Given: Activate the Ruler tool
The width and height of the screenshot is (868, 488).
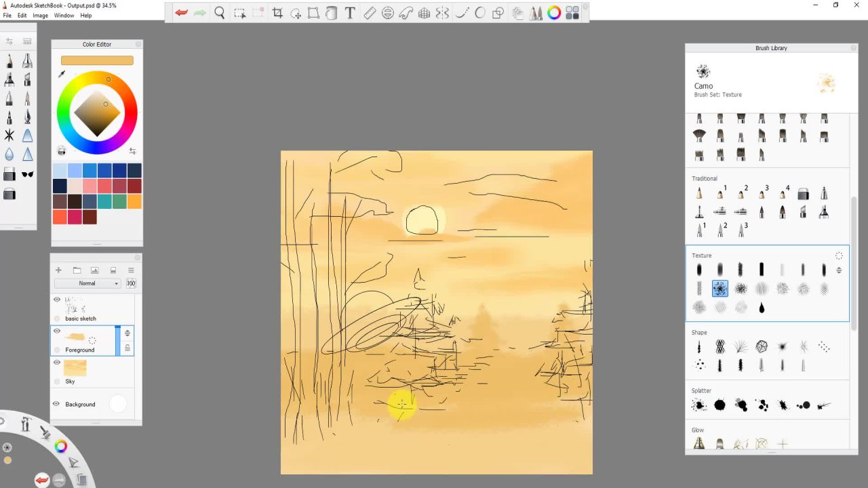Looking at the screenshot, I should click(370, 13).
